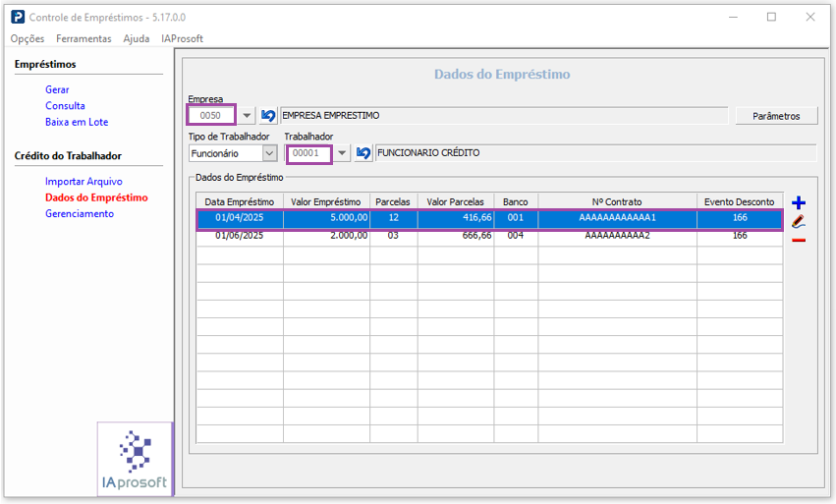Click the red minus delete loan icon
This screenshot has height=504, width=836.
tap(798, 240)
